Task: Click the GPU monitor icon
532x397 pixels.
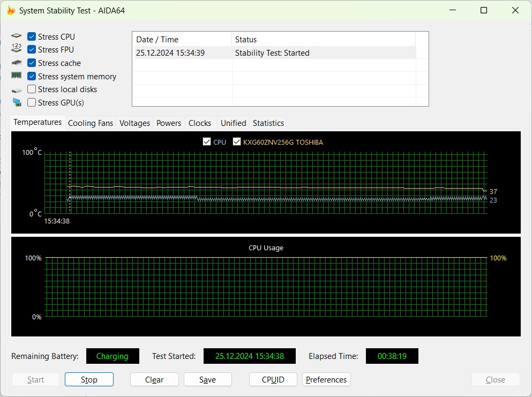Action: 17,102
